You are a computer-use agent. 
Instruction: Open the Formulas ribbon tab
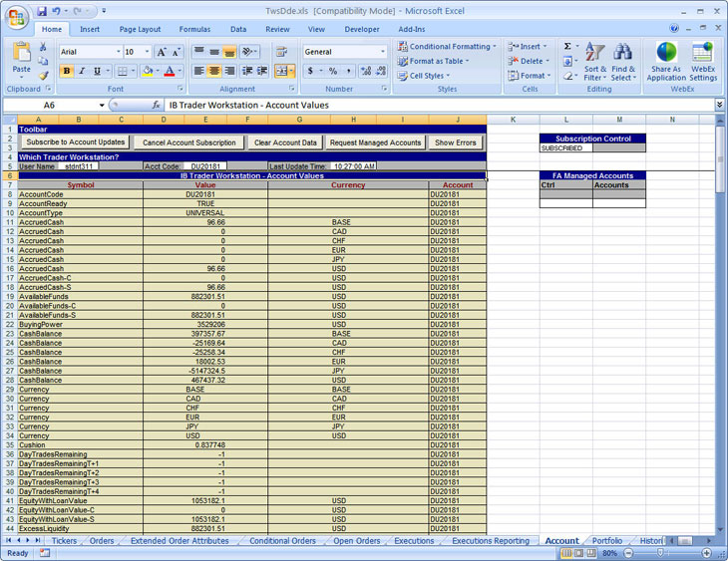pos(194,29)
